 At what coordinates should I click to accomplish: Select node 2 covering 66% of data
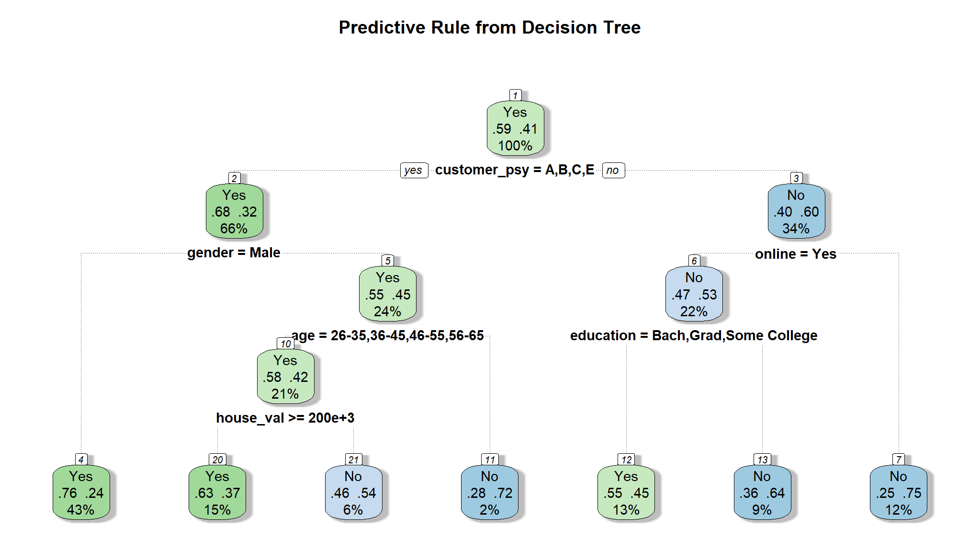tap(234, 211)
